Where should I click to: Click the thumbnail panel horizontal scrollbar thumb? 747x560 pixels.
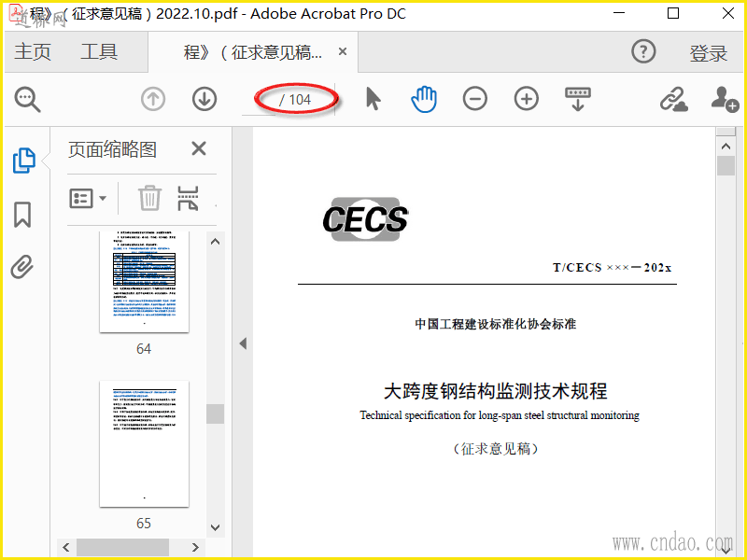[x=122, y=547]
